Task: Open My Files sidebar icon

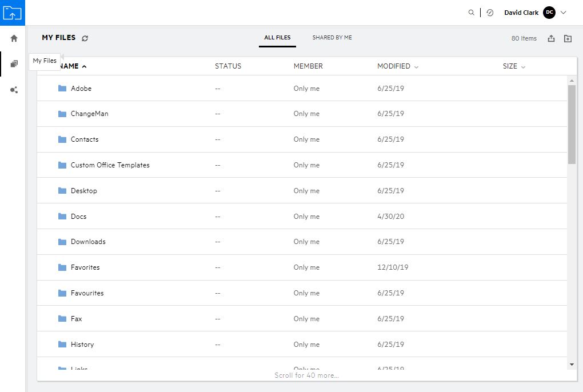Action: 14,64
